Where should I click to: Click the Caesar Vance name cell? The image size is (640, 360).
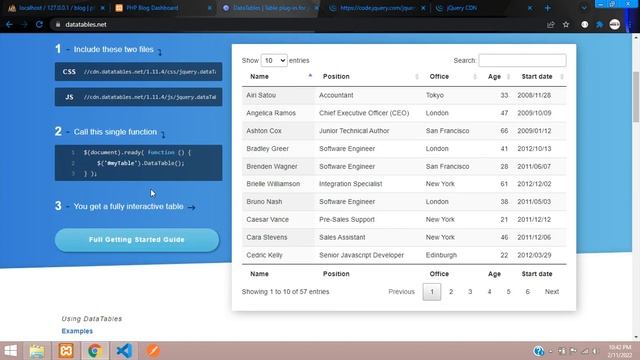click(278, 220)
